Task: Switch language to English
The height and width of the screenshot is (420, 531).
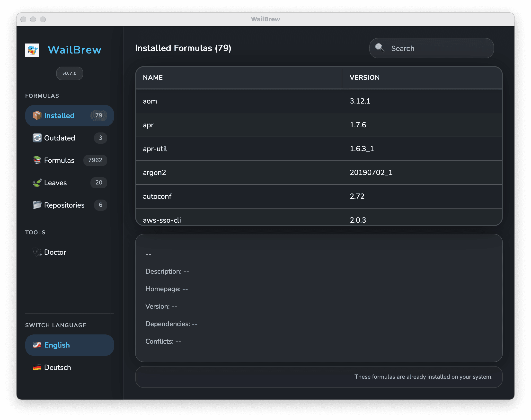Action: click(x=70, y=345)
